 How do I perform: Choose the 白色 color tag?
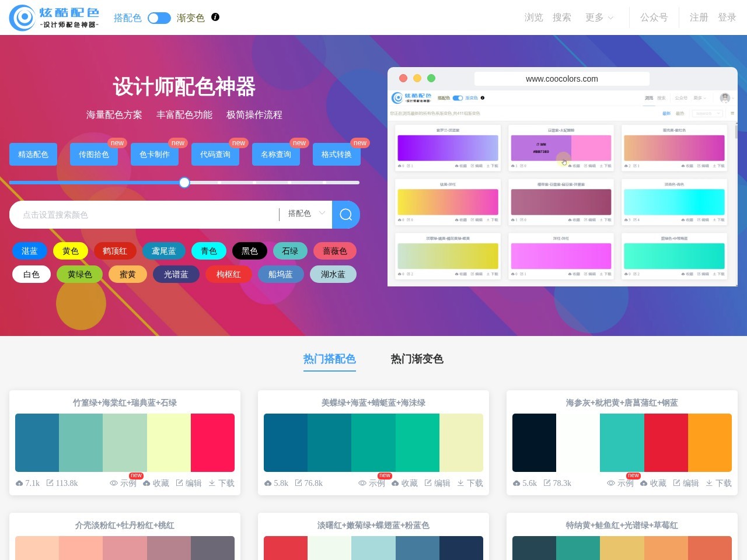click(x=32, y=274)
